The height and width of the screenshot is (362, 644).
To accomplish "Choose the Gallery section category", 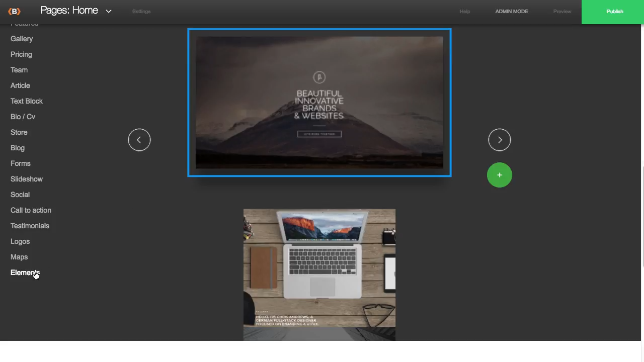I will tap(22, 39).
